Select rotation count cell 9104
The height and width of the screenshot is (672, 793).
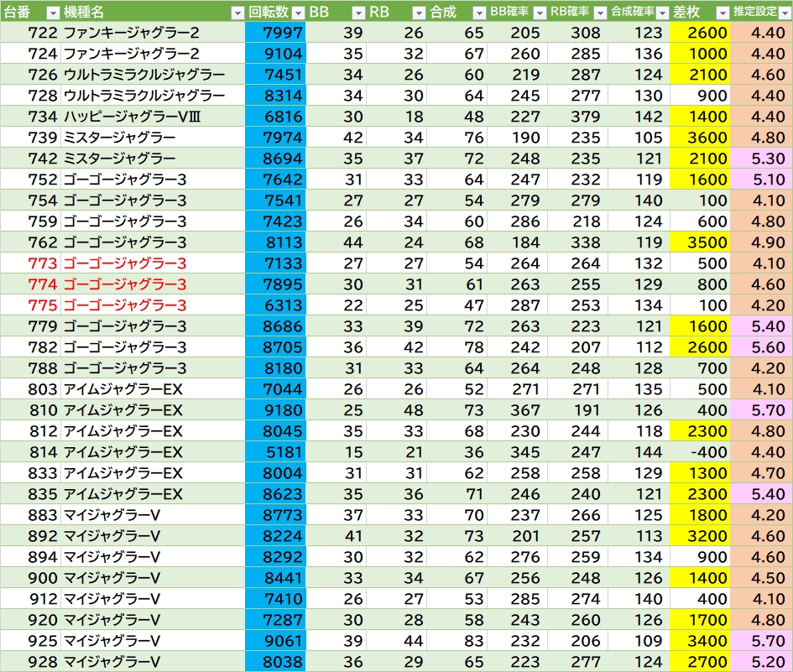[x=275, y=53]
